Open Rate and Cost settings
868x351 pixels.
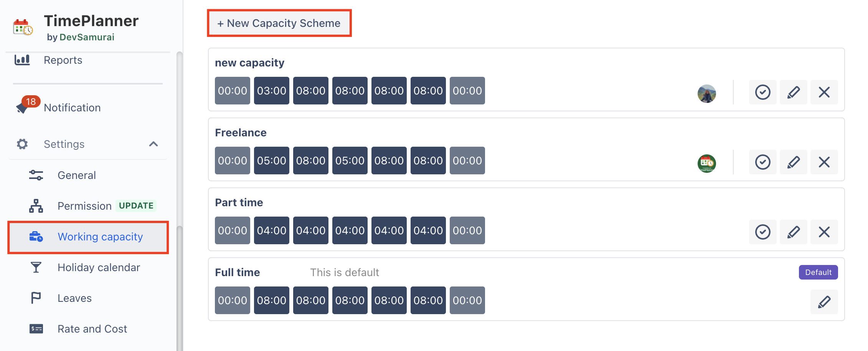[x=92, y=329]
